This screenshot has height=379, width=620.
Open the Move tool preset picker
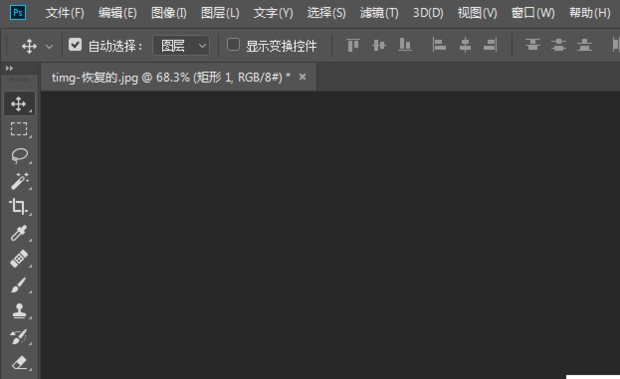click(49, 47)
